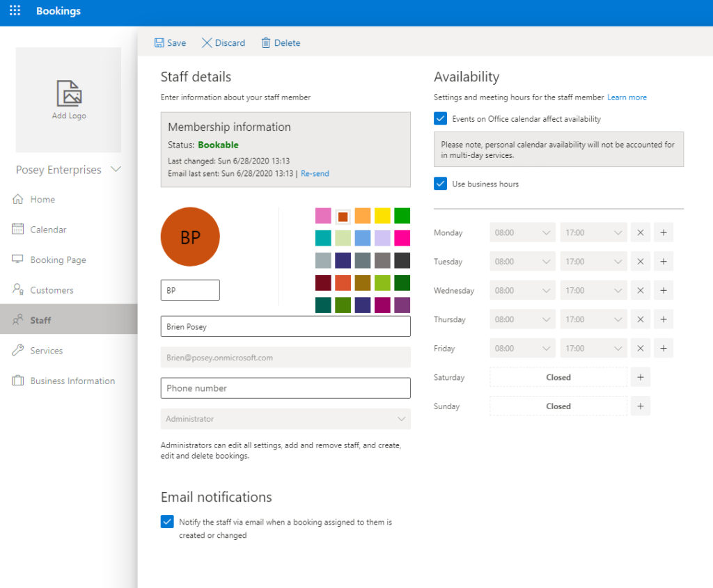
Task: Click the BP initials input field
Action: [x=190, y=290]
